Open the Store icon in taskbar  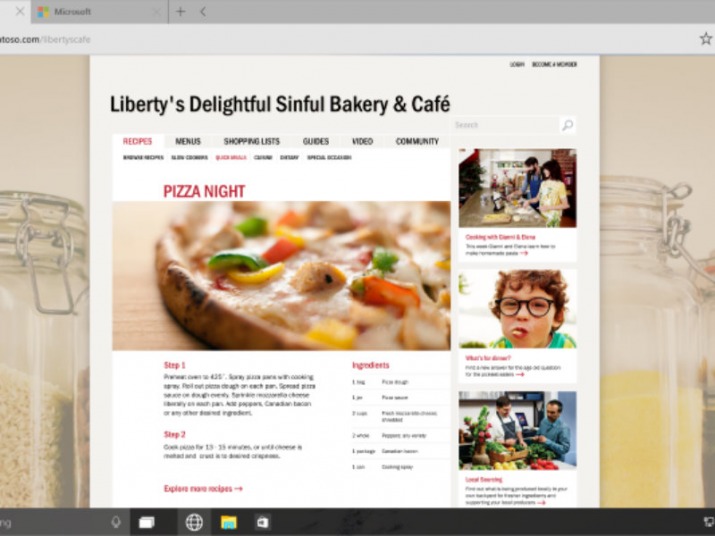click(263, 522)
